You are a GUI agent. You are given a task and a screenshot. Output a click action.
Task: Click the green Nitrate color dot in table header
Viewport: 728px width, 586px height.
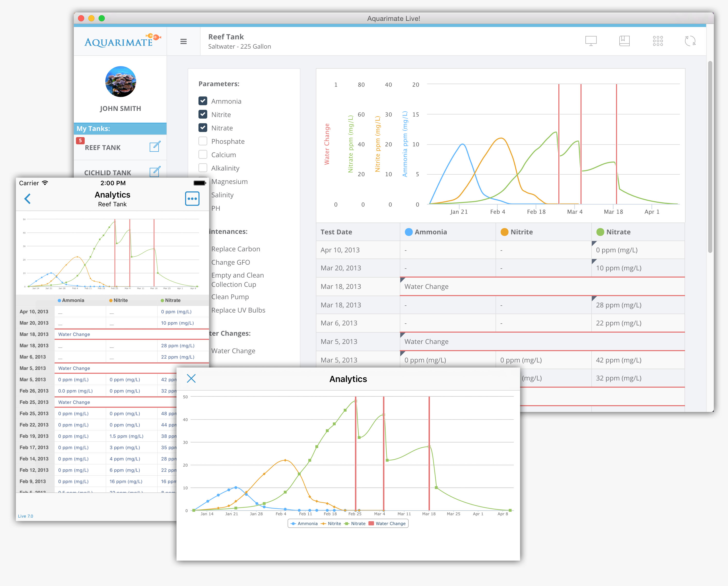point(600,232)
